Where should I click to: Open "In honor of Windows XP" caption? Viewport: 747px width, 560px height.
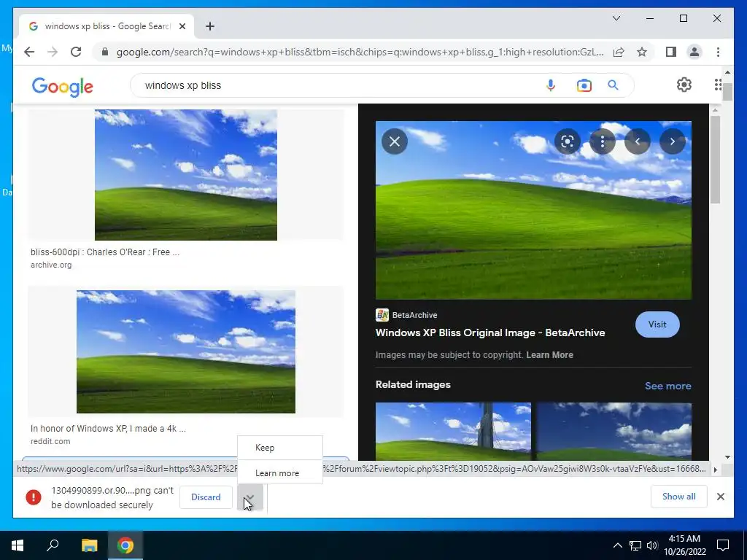pos(108,428)
